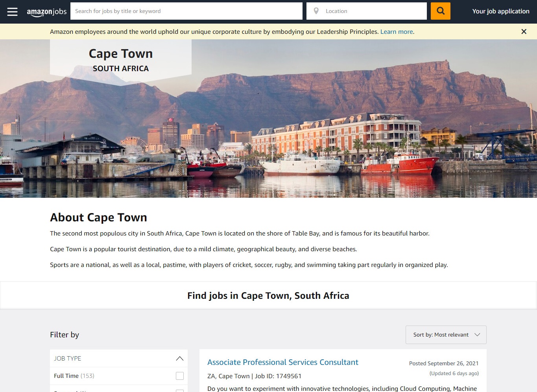Click the Full Time filter label

click(66, 376)
